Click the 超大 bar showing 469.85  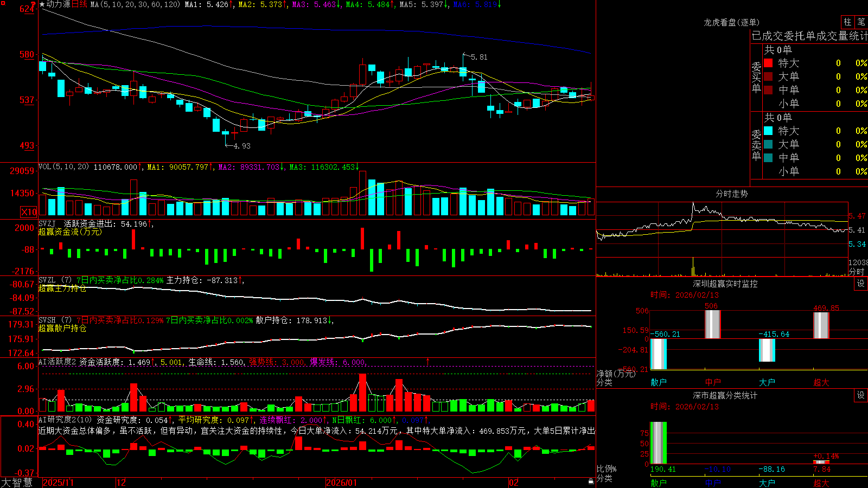tap(821, 325)
